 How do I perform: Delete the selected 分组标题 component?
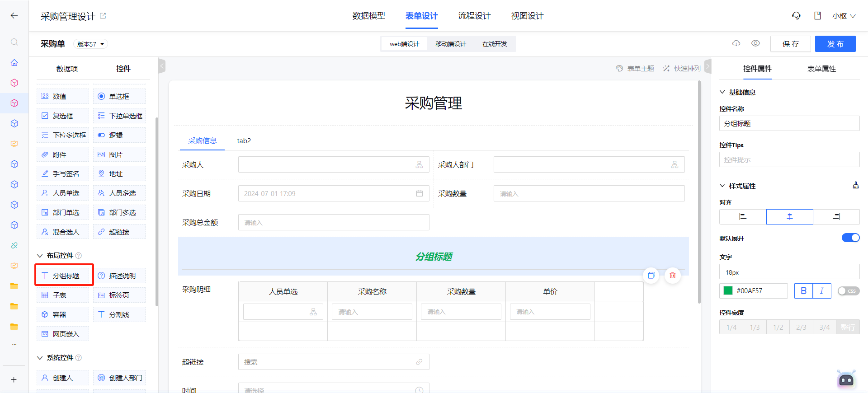(x=673, y=275)
